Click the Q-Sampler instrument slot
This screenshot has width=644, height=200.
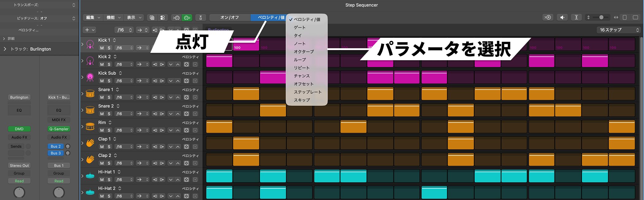coord(59,129)
